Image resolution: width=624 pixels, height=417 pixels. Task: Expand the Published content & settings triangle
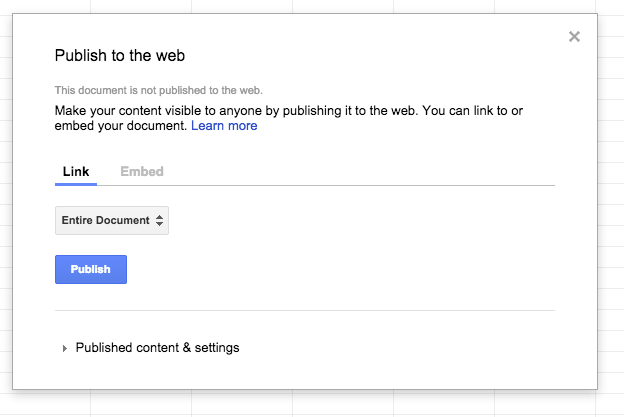click(x=65, y=348)
